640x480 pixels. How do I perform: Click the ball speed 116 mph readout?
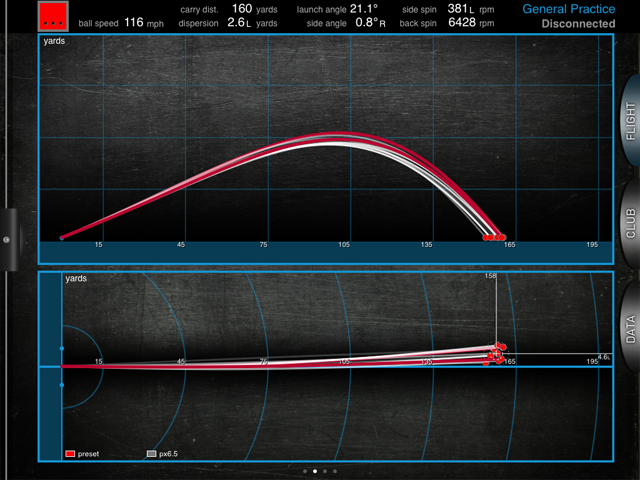tap(112, 21)
